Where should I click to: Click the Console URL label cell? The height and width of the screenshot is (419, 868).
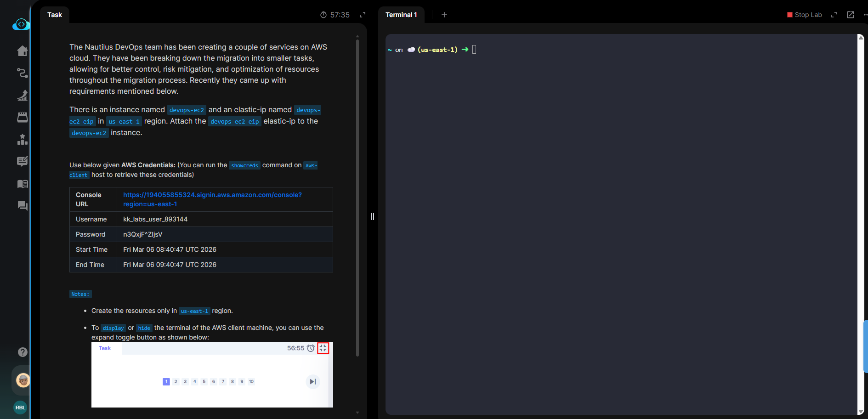pos(93,199)
